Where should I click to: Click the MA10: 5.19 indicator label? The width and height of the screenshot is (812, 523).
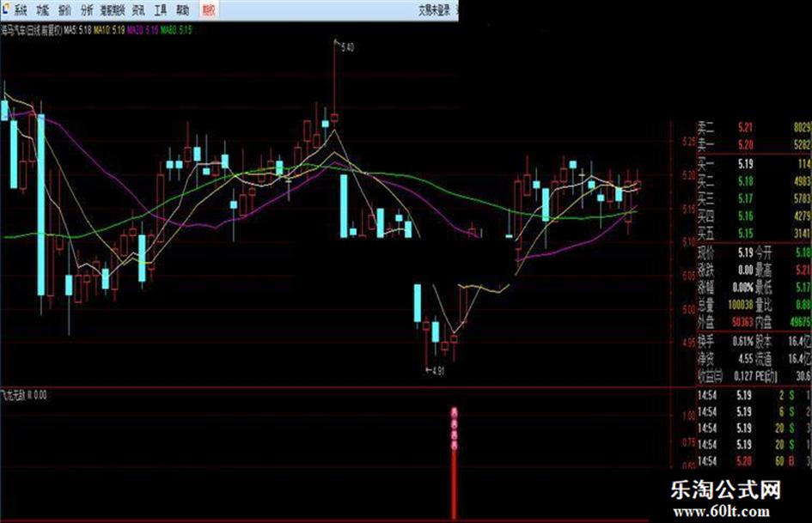109,31
